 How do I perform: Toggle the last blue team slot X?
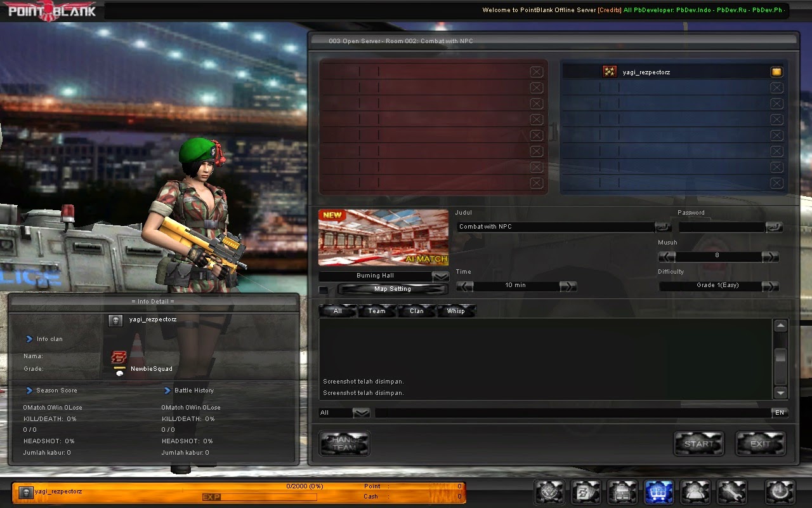tap(776, 183)
